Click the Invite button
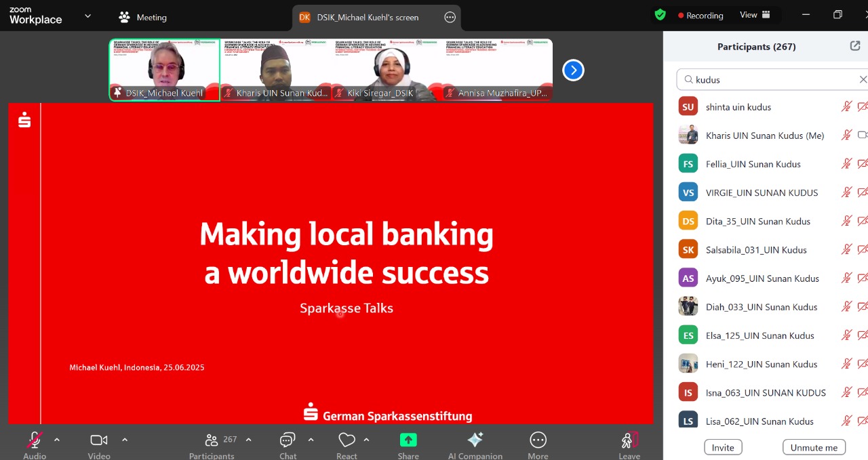The height and width of the screenshot is (460, 868). pos(723,447)
